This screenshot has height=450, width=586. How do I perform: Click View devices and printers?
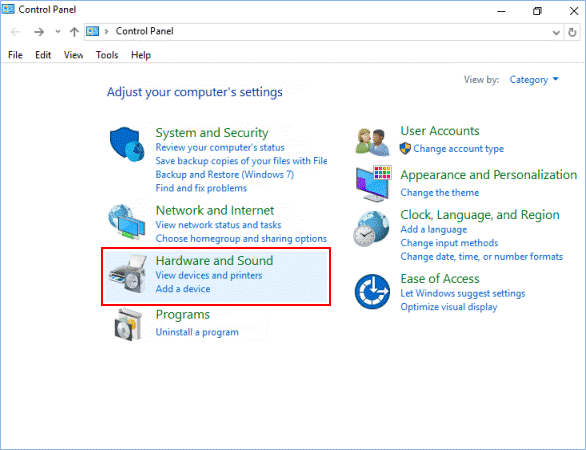pos(209,275)
